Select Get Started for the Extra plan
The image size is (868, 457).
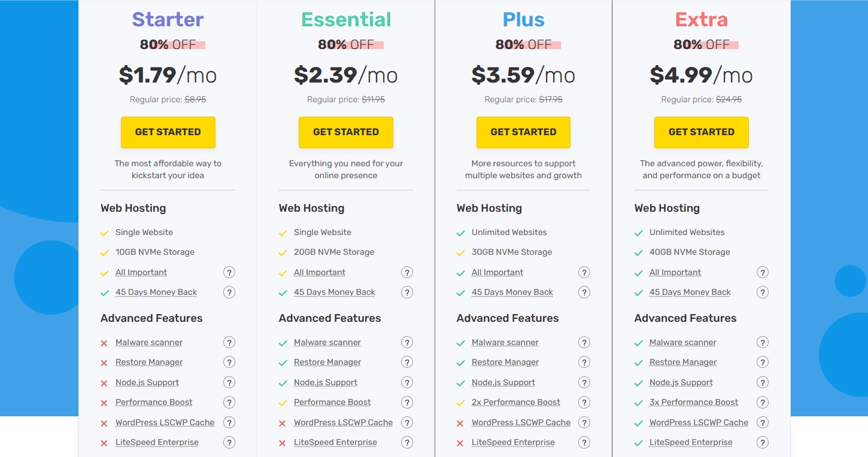[x=701, y=132]
